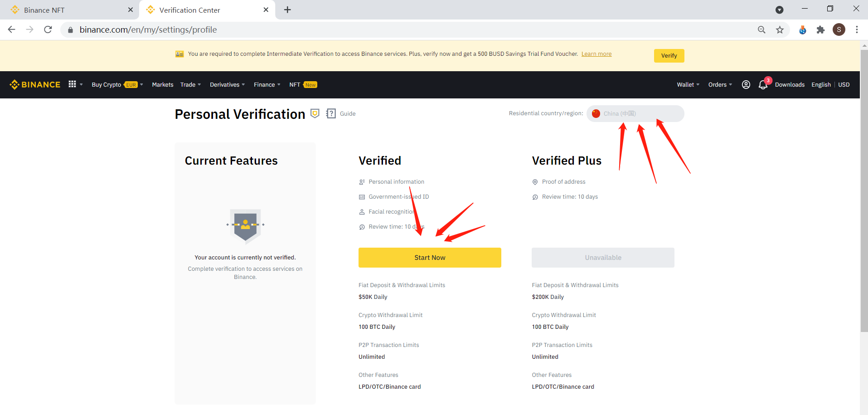
Task: Click the yellow Verify button in banner
Action: [x=669, y=55]
